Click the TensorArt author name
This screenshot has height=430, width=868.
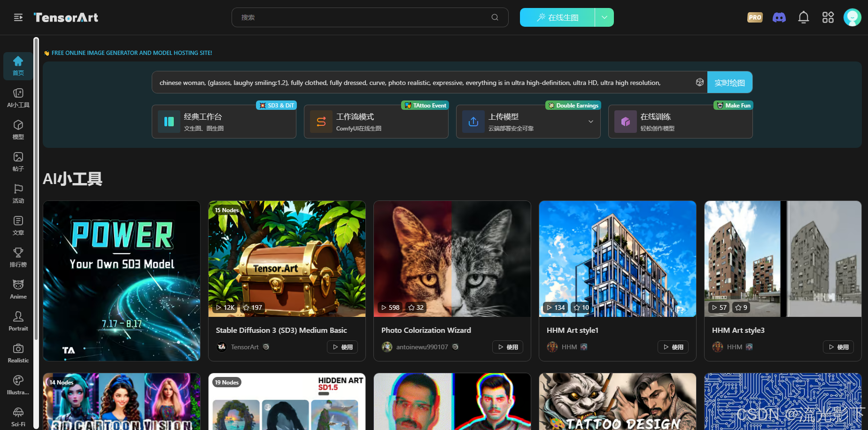click(x=245, y=347)
